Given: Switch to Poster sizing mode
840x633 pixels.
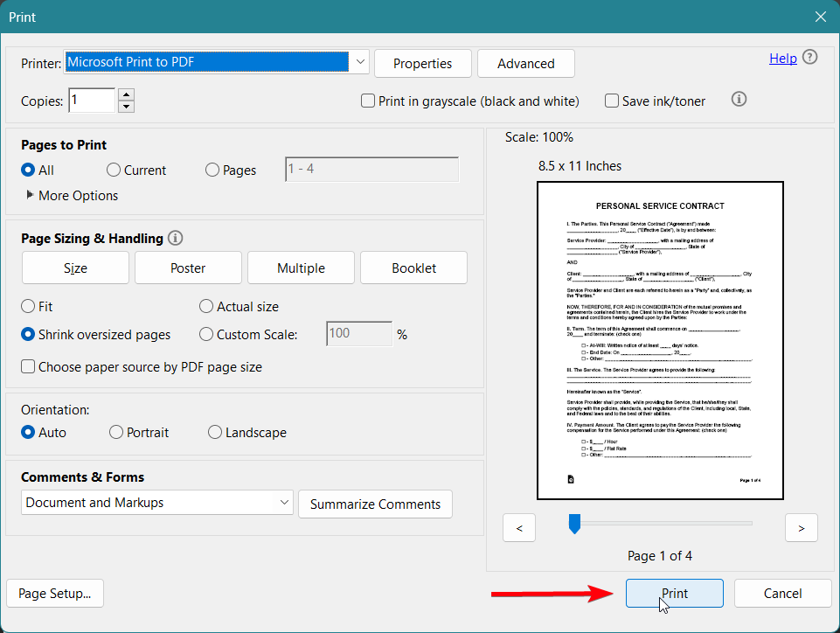Looking at the screenshot, I should point(188,268).
